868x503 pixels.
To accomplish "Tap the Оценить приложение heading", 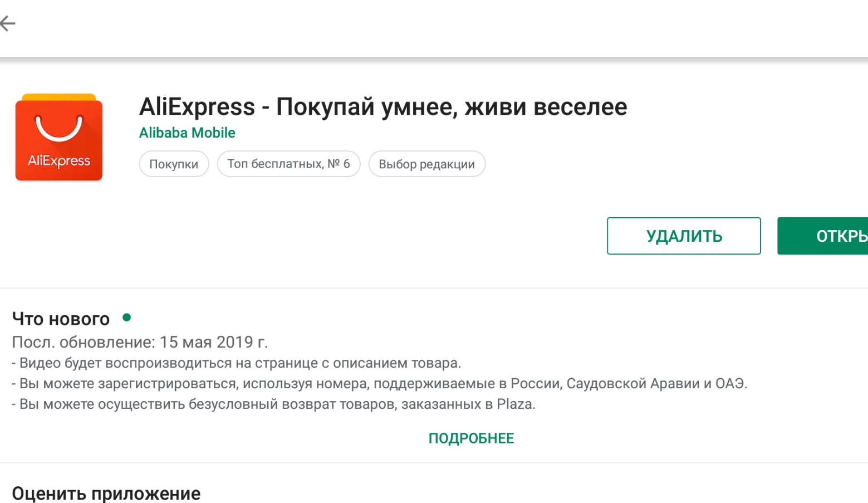I will [106, 494].
